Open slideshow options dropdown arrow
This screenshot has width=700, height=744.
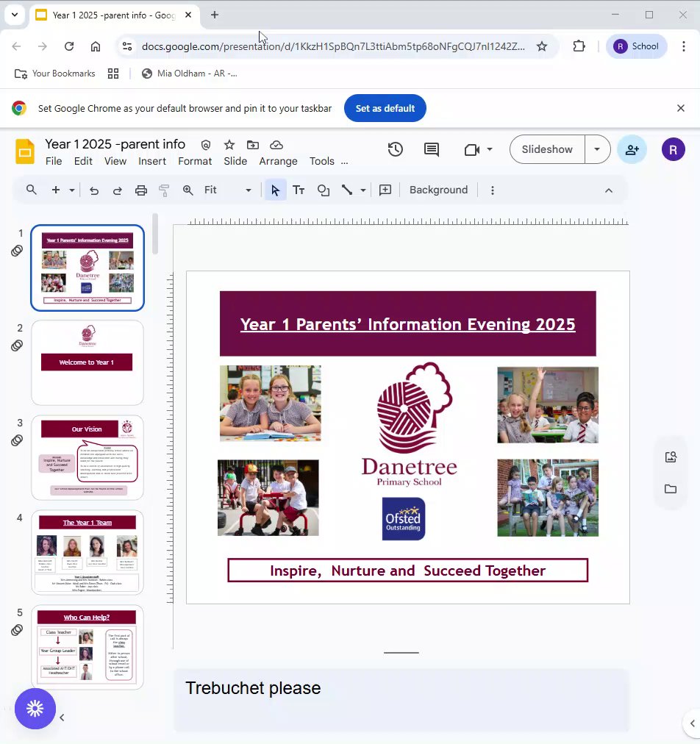598,149
